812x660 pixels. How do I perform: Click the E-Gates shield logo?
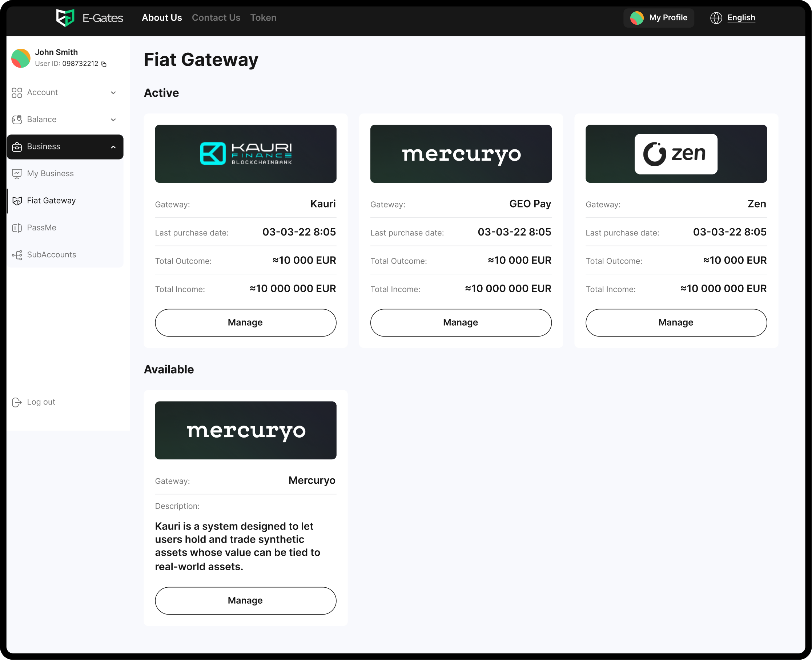tap(65, 17)
